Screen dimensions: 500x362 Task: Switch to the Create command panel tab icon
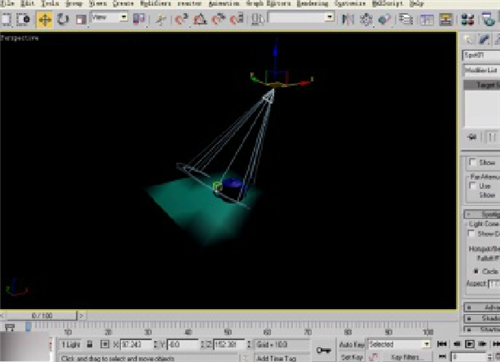tap(468, 40)
